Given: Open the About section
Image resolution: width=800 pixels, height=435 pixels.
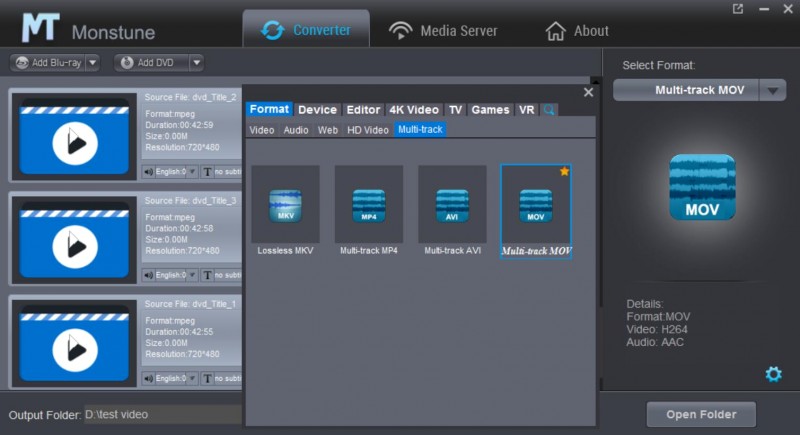Looking at the screenshot, I should coord(577,30).
